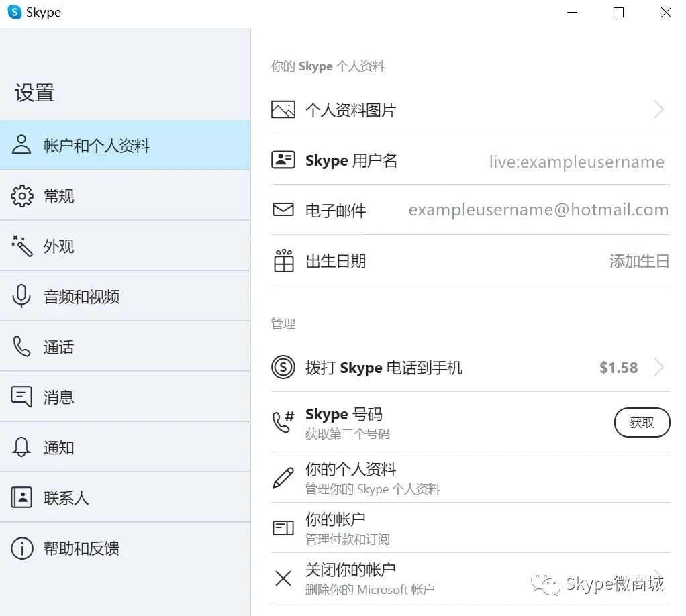This screenshot has width=686, height=616.
Task: Click the 管理 section header
Action: click(x=283, y=323)
